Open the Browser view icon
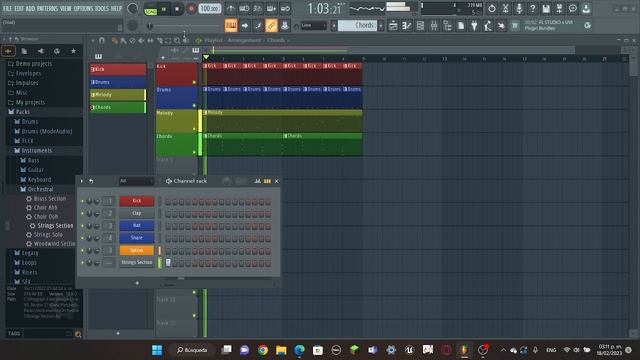The height and width of the screenshot is (360, 640). (447, 26)
